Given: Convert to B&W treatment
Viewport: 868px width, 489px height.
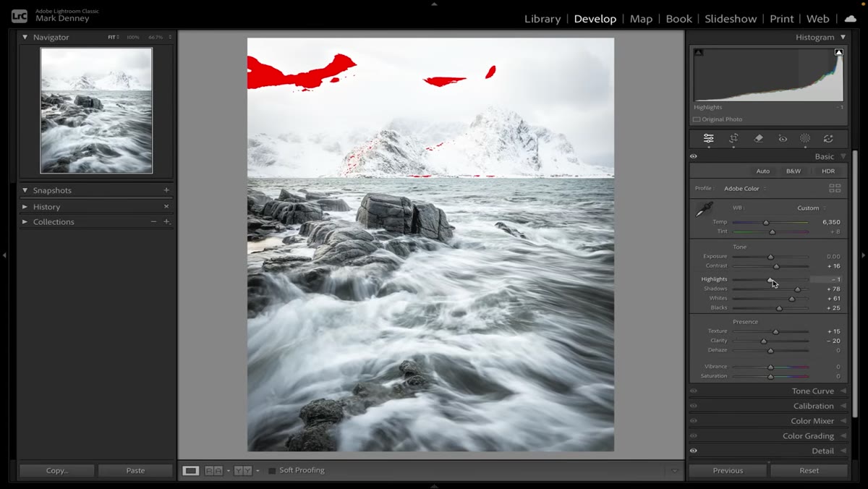Looking at the screenshot, I should (793, 171).
